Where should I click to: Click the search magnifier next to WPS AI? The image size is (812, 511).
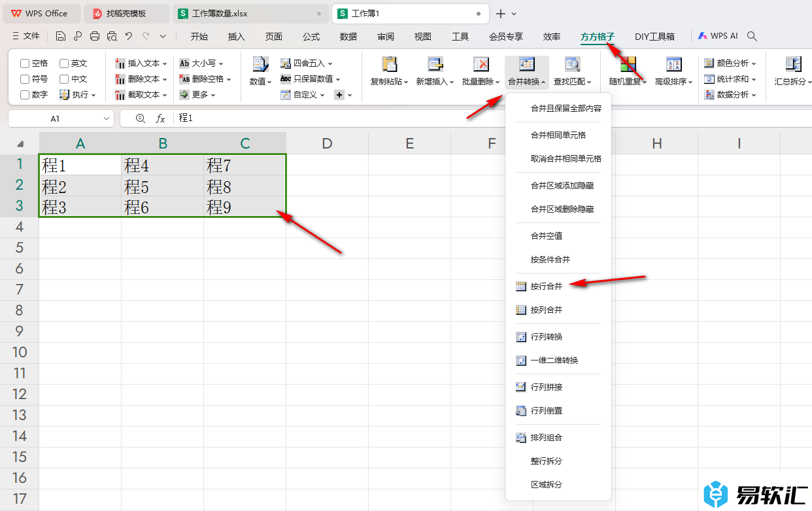coord(753,37)
